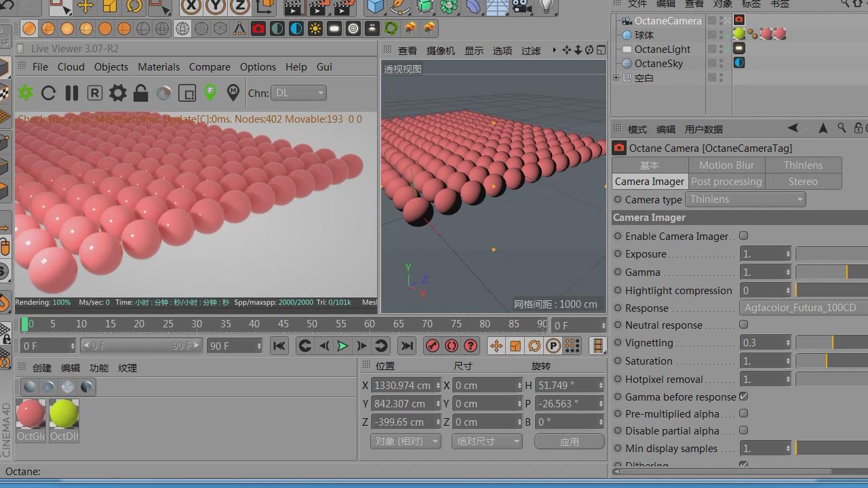This screenshot has height=488, width=868.
Task: Adjust the Saturation slider
Action: pos(831,361)
